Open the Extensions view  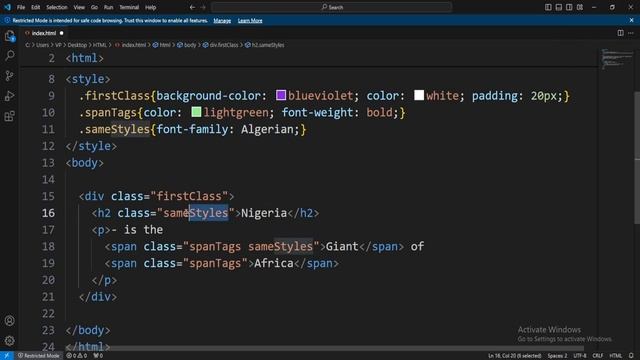pos(9,116)
